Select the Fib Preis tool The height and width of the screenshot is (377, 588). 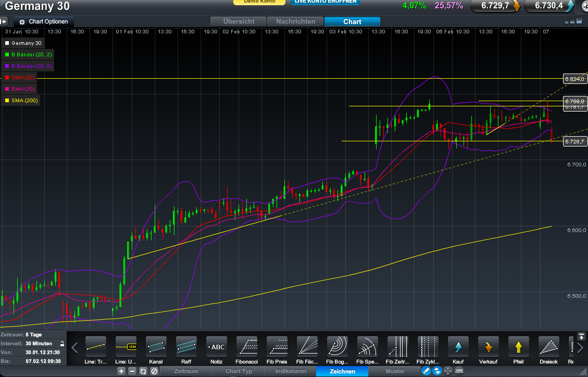(277, 347)
